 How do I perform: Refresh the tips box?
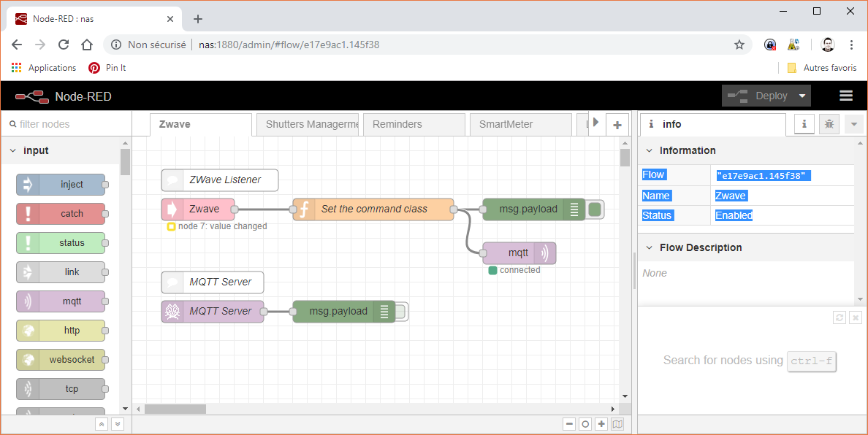pyautogui.click(x=840, y=317)
